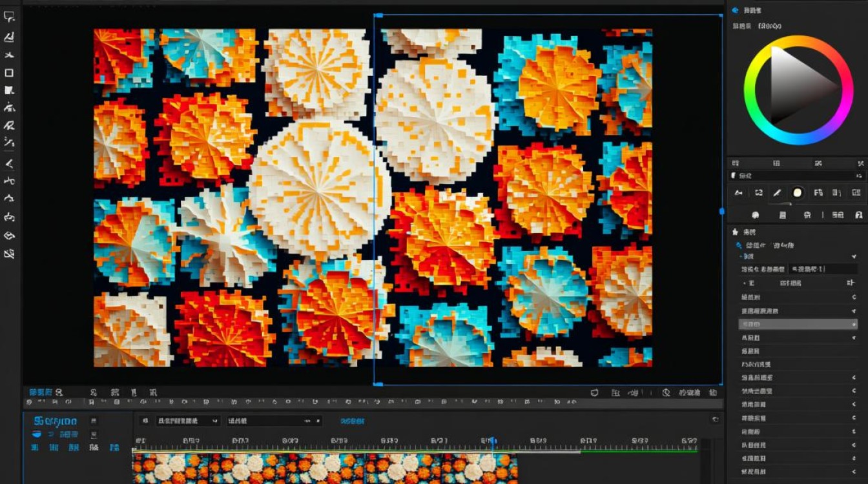Image resolution: width=868 pixels, height=484 pixels.
Task: Toggle the blue cup-shaped icon in timeline header
Action: [36, 434]
